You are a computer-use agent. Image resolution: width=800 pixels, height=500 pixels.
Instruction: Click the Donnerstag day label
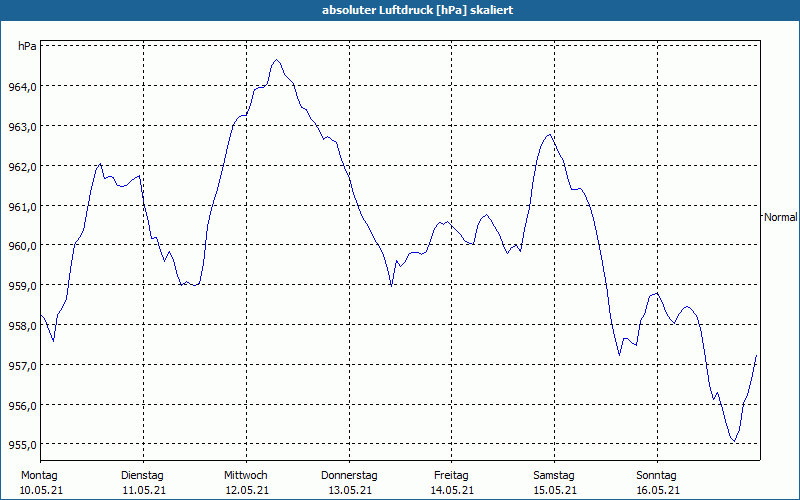click(349, 476)
